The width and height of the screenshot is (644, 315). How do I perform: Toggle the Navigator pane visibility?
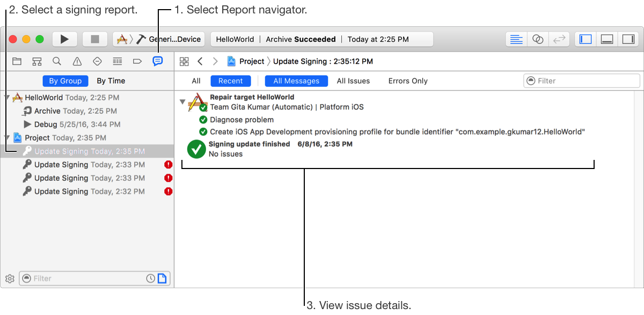pyautogui.click(x=586, y=39)
